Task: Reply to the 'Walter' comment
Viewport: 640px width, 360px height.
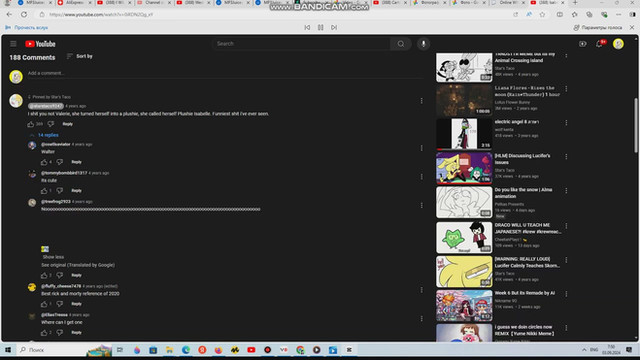Action: tap(76, 162)
